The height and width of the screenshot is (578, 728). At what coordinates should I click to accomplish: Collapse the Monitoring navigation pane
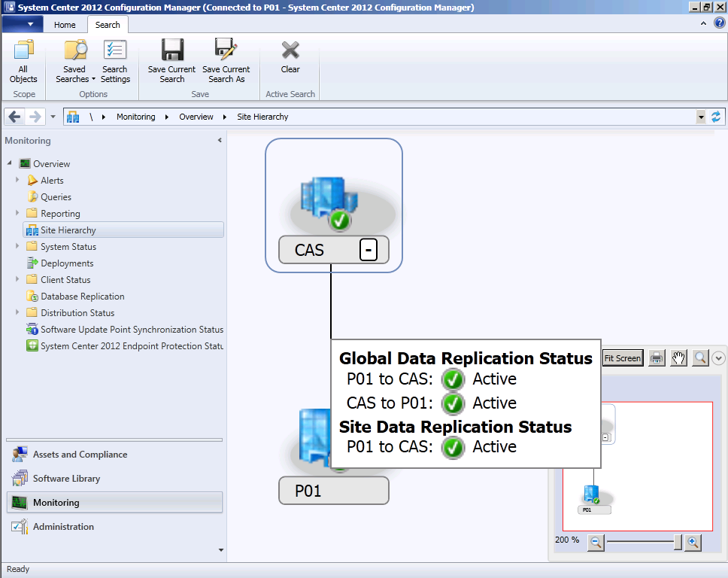coord(220,140)
